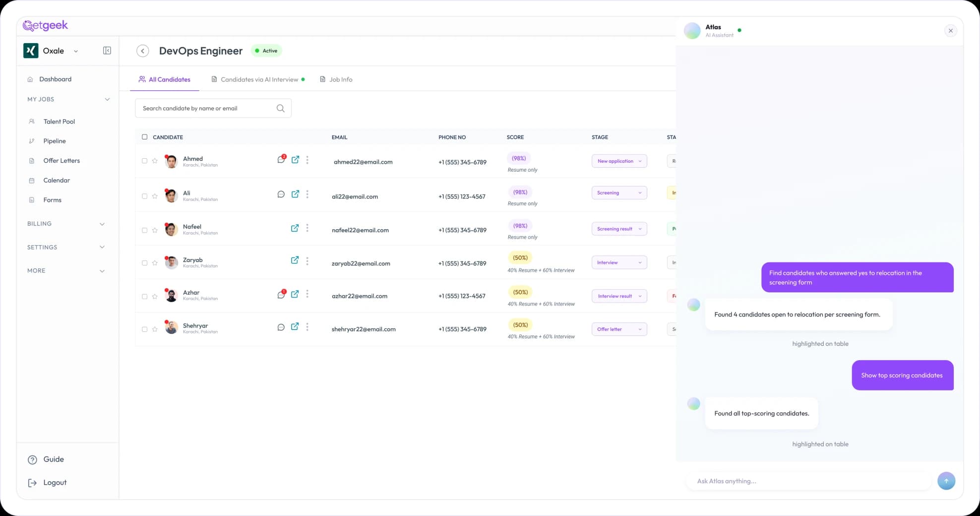Expand the SETTINGS section

coord(102,247)
